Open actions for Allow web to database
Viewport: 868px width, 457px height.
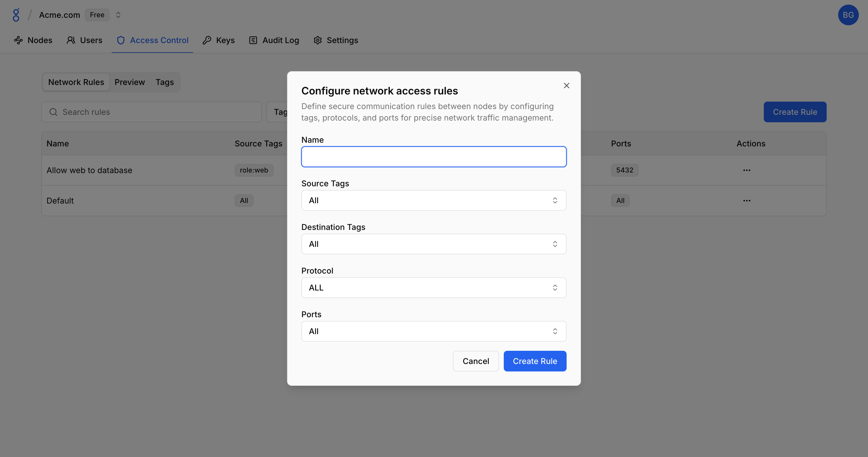(x=747, y=170)
